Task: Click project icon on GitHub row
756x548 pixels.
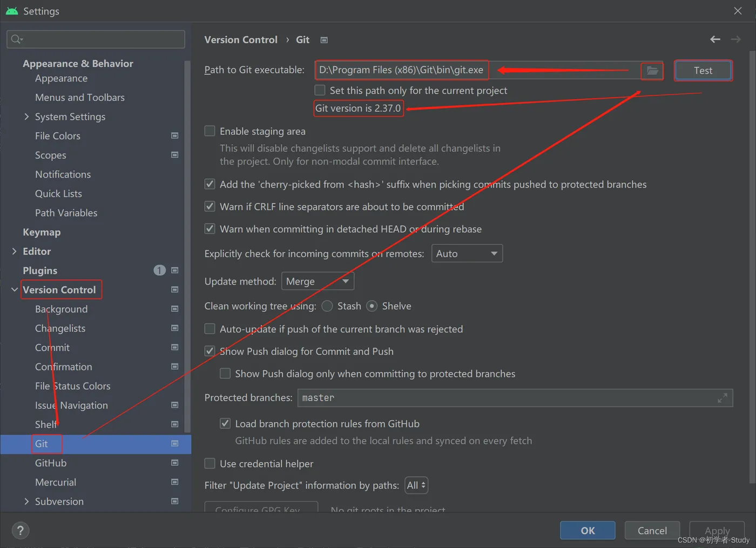Action: [x=174, y=463]
